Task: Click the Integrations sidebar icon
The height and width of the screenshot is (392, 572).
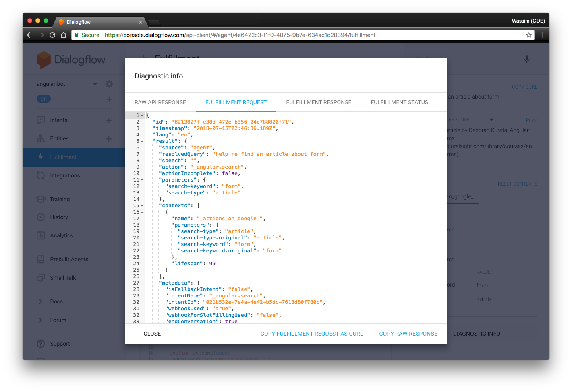Action: [41, 175]
